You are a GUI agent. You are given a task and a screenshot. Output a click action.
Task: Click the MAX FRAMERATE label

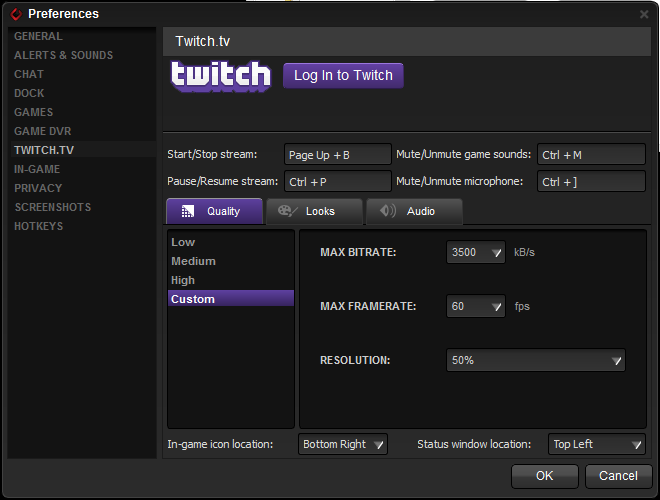368,306
